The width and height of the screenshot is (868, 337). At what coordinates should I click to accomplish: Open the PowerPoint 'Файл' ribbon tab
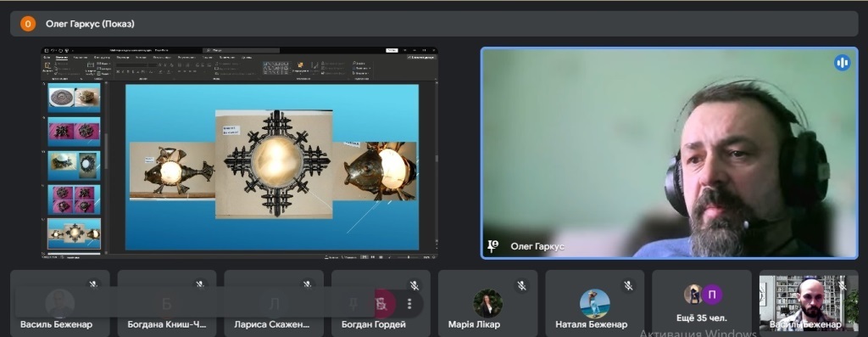pos(47,57)
